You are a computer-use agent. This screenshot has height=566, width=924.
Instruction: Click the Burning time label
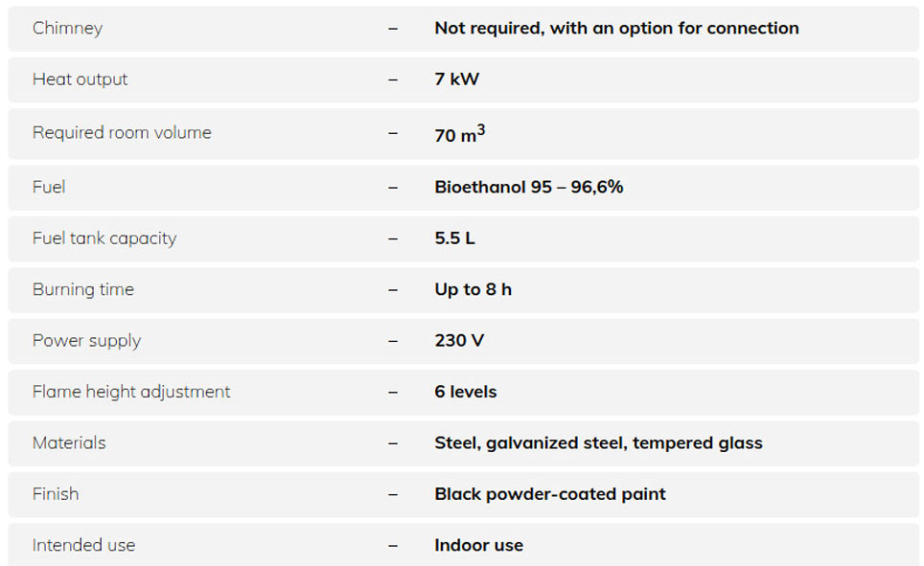coord(83,289)
